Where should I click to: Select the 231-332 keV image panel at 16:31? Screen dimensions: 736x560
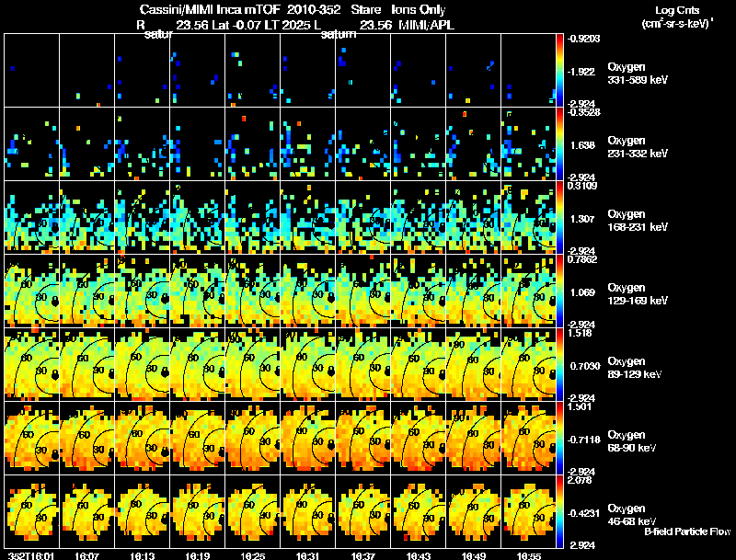tap(307, 143)
